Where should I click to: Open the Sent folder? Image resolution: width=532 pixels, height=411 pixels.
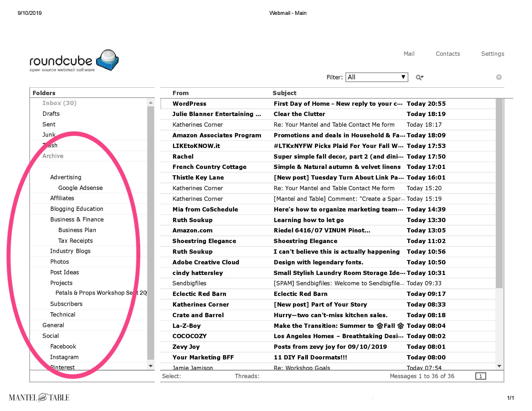88,124
